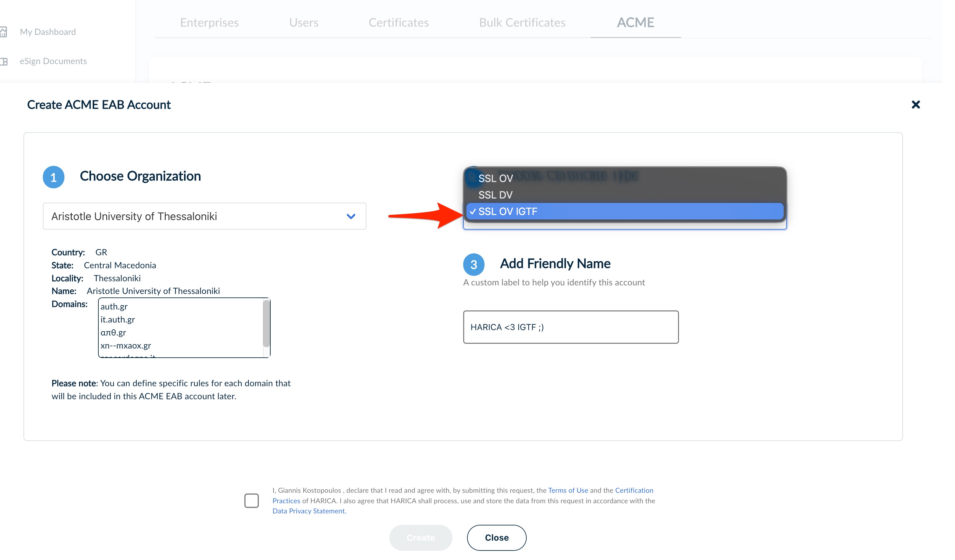Image resolution: width=955 pixels, height=560 pixels.
Task: Click the step 3 circle badge
Action: point(473,264)
